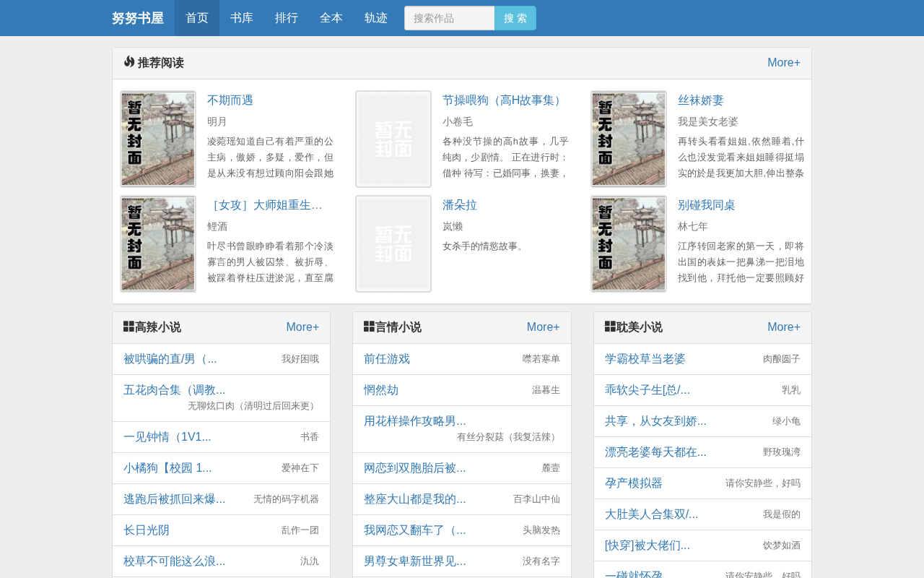Click the grid icon next to 言情小说
Image resolution: width=924 pixels, height=578 pixels.
pos(370,327)
